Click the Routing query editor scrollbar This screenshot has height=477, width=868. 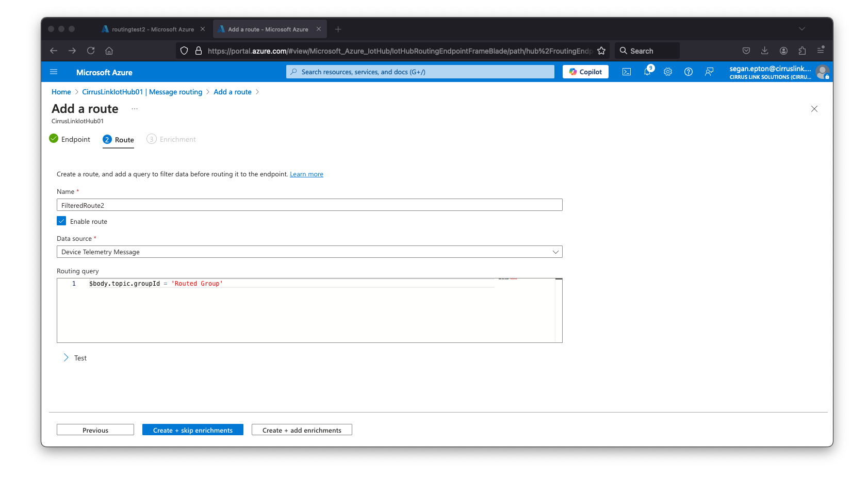click(559, 309)
